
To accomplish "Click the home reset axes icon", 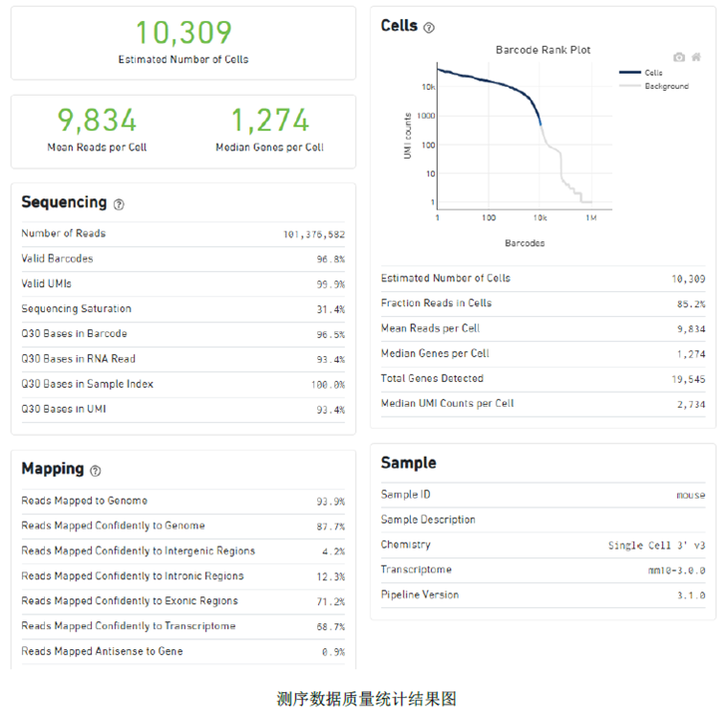I will [x=696, y=57].
